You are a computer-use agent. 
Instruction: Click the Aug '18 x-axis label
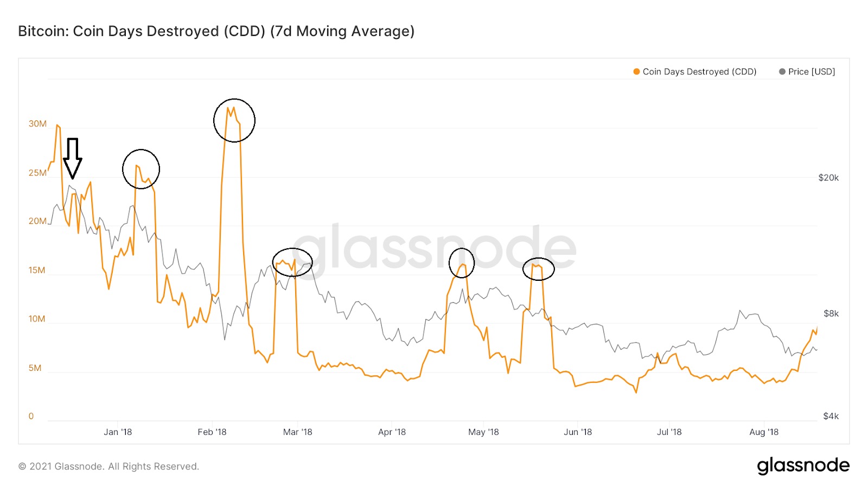(764, 432)
